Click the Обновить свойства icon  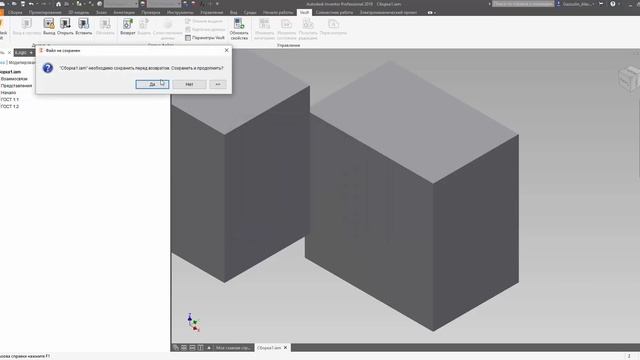239,29
